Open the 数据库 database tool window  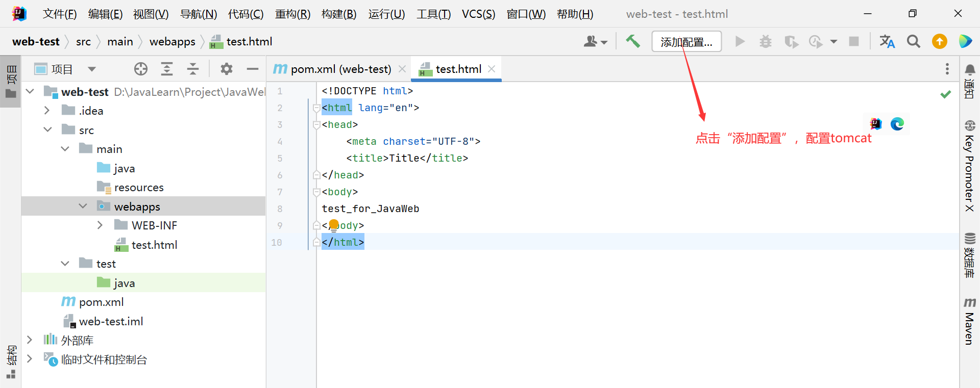[x=969, y=255]
